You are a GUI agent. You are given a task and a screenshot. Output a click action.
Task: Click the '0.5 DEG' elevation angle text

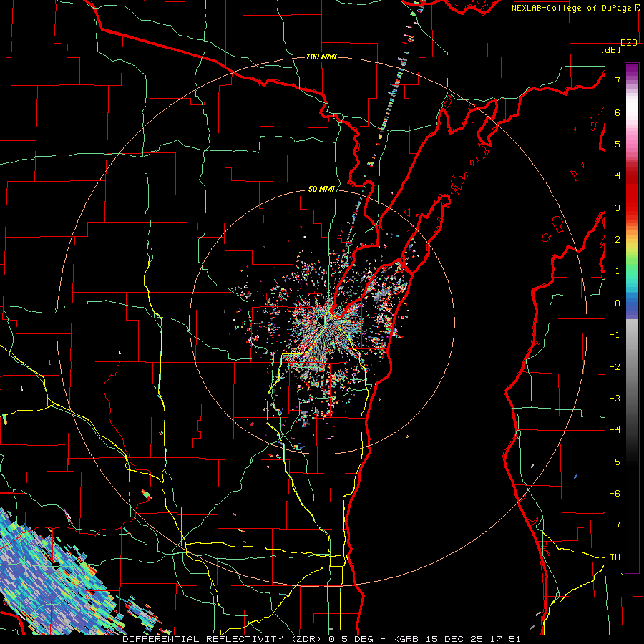(x=351, y=639)
